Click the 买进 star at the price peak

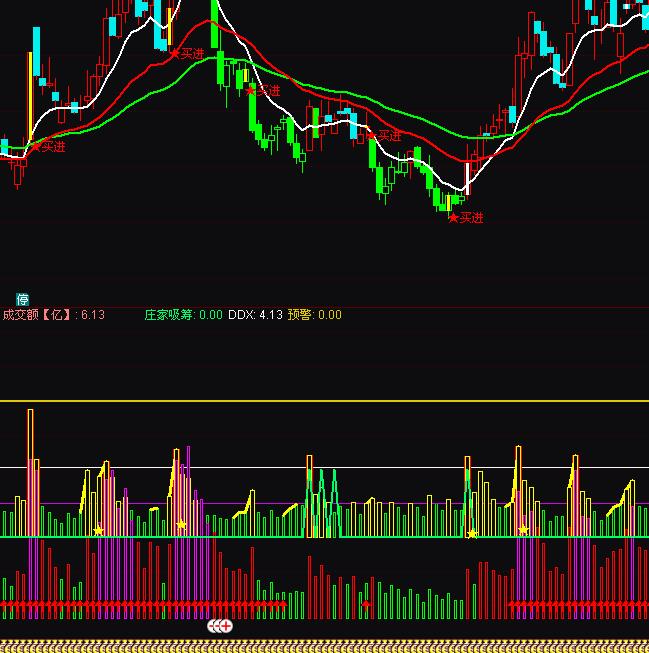(x=175, y=53)
